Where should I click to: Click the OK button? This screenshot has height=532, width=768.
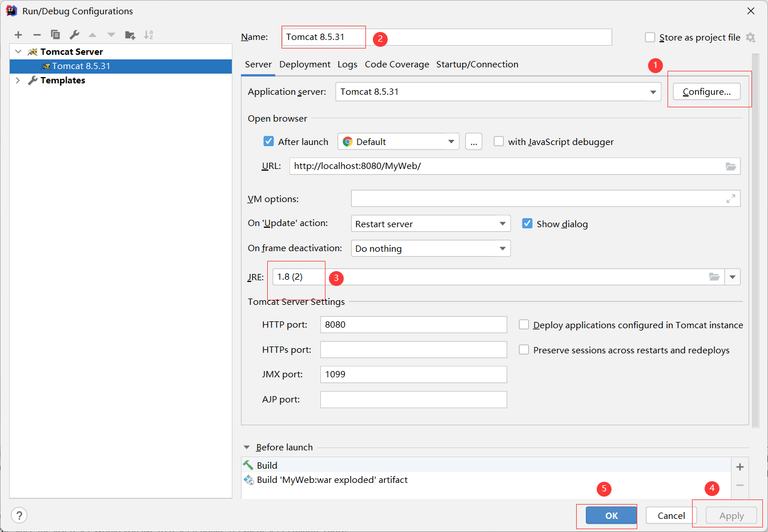pyautogui.click(x=612, y=515)
